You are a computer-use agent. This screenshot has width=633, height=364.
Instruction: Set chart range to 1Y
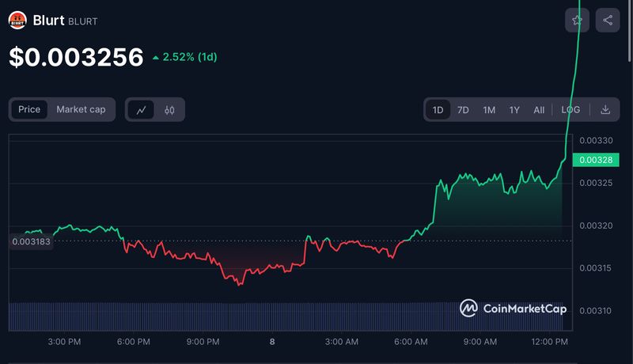(514, 110)
